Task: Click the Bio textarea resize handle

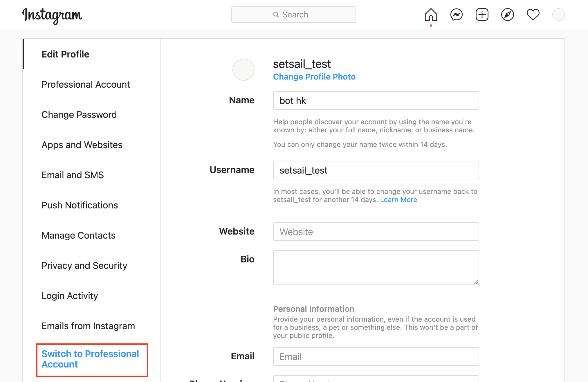Action: tap(476, 282)
